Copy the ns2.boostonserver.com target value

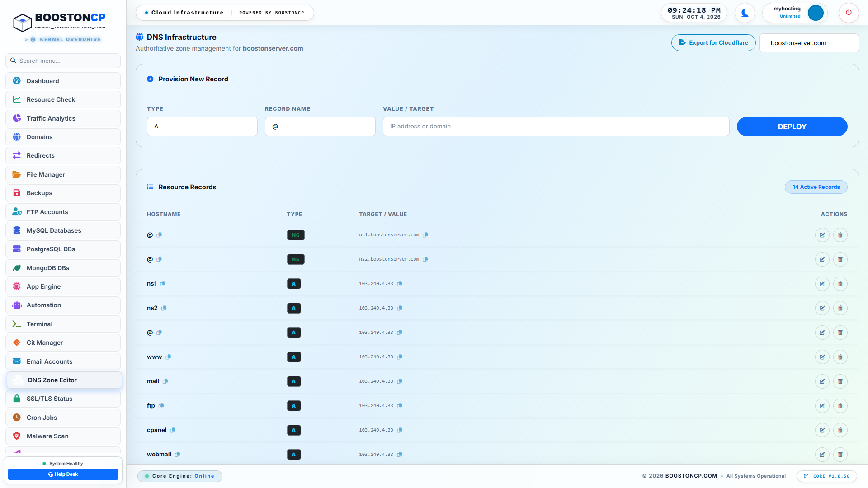click(425, 259)
